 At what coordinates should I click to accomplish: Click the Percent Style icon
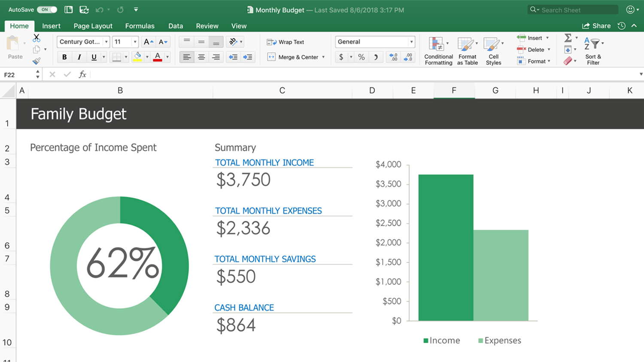tap(361, 57)
